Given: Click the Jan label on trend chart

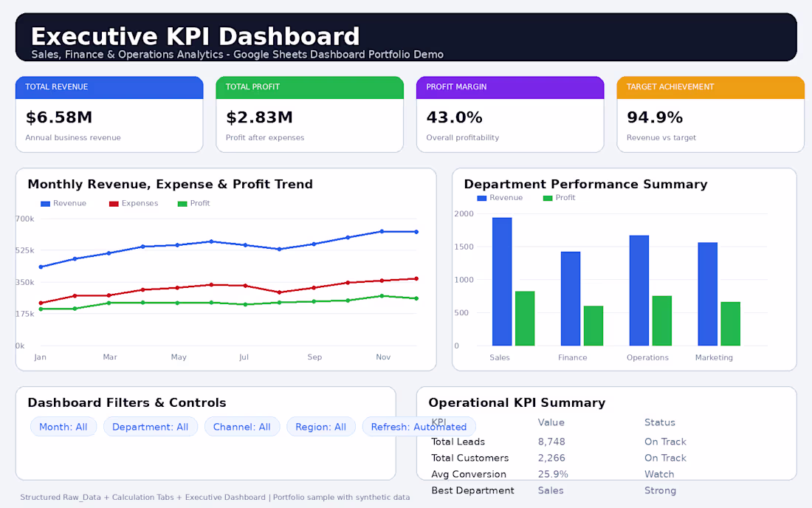Looking at the screenshot, I should pyautogui.click(x=40, y=357).
